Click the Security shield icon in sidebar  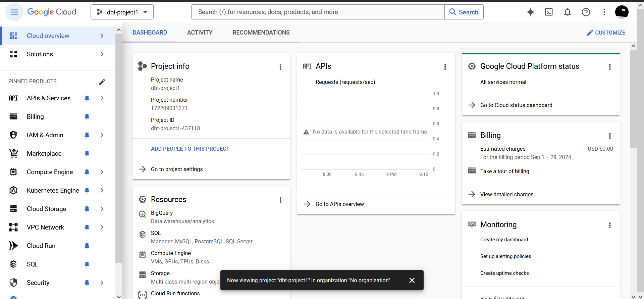pos(13,283)
